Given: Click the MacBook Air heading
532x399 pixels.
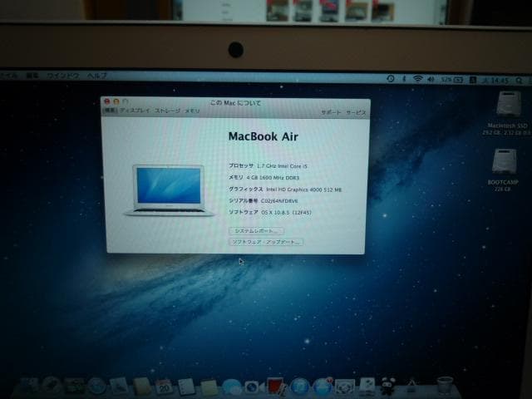Looking at the screenshot, I should click(x=264, y=136).
